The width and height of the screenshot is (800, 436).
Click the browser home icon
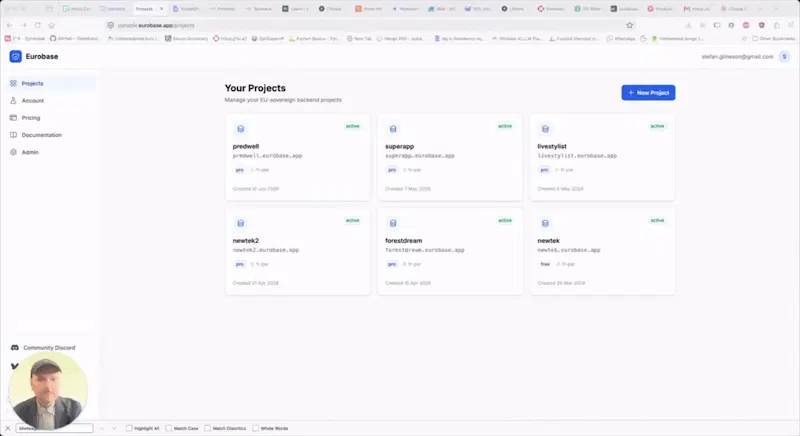tap(52, 25)
